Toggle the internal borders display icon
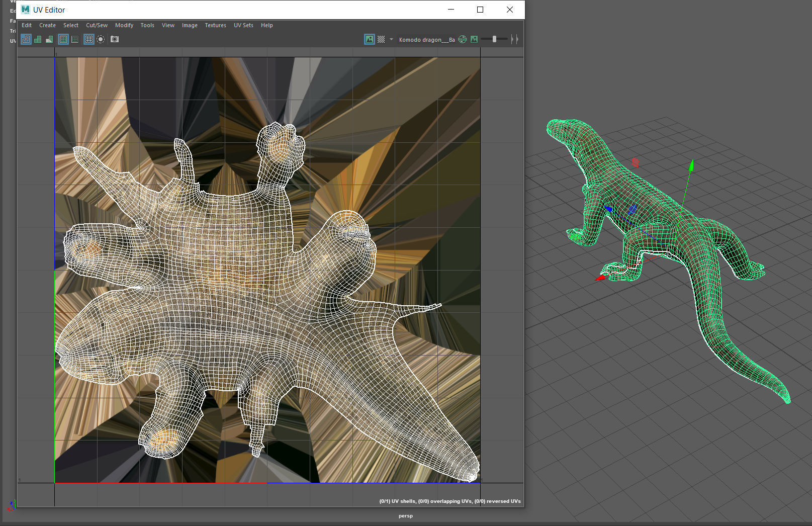The image size is (812, 526). pos(75,39)
